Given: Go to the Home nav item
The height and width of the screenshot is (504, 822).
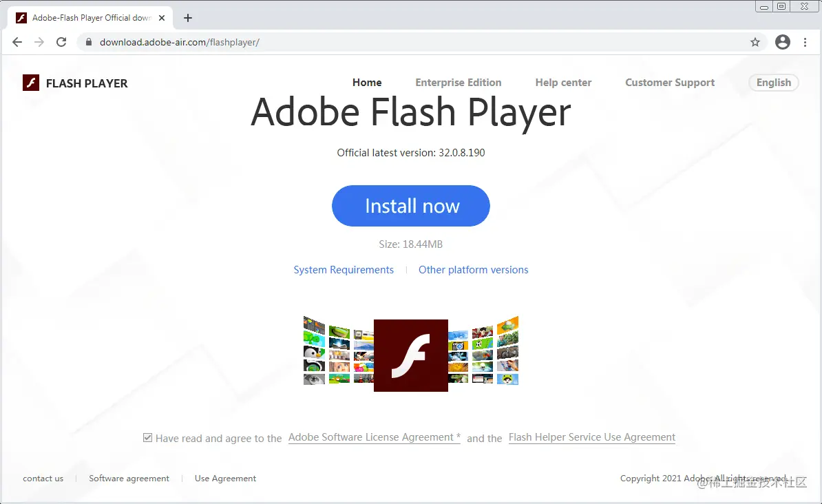Looking at the screenshot, I should 367,83.
